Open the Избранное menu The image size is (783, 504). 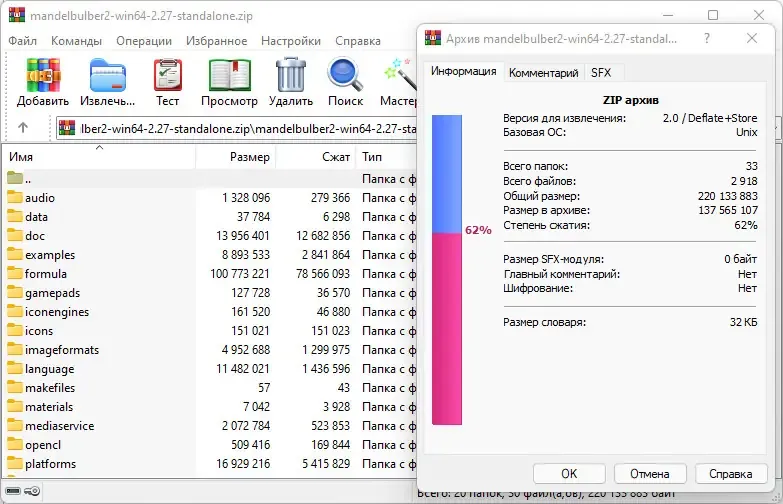point(216,41)
